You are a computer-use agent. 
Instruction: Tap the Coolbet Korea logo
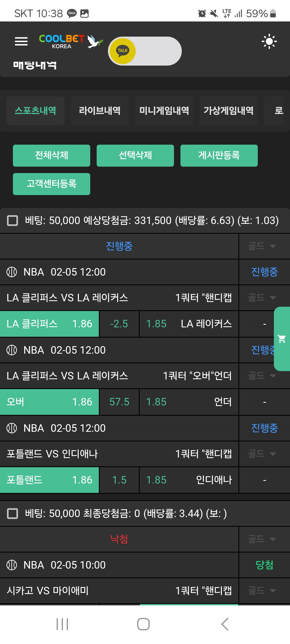tap(71, 42)
